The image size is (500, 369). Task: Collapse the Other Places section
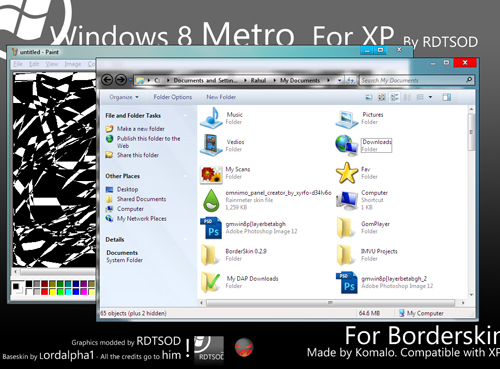click(x=185, y=176)
